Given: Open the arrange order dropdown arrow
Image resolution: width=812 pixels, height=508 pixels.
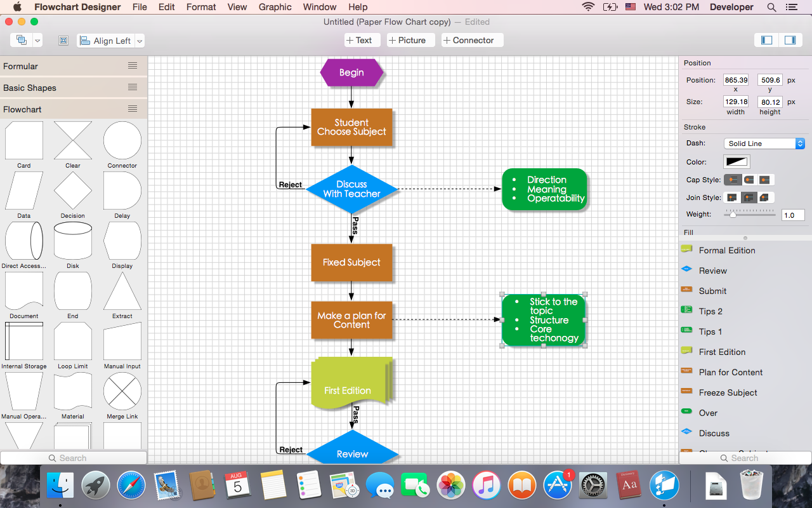Looking at the screenshot, I should [37, 40].
